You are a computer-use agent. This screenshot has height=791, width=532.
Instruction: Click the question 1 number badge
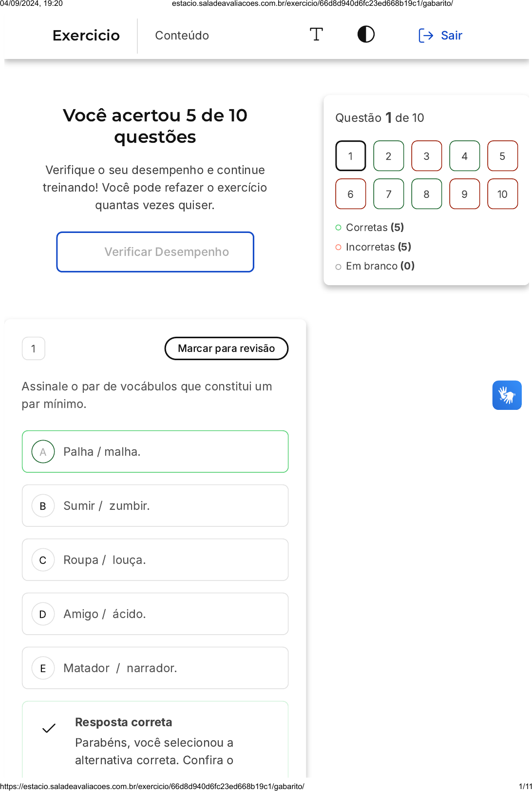coord(34,348)
